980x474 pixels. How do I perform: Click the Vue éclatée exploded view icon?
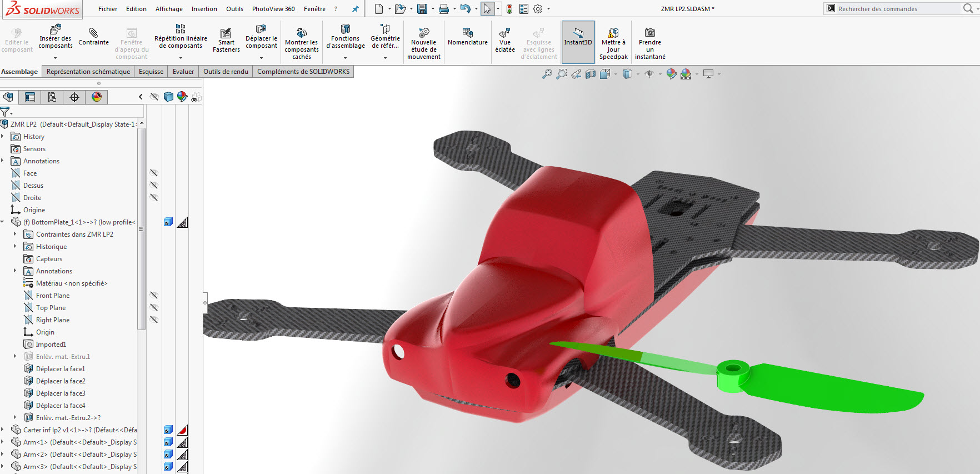click(x=504, y=33)
